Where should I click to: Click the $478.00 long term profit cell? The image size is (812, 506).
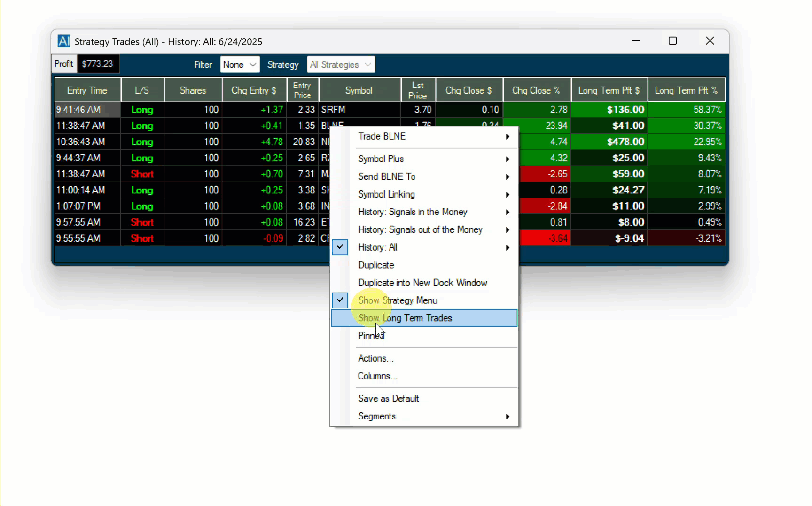[x=609, y=142]
